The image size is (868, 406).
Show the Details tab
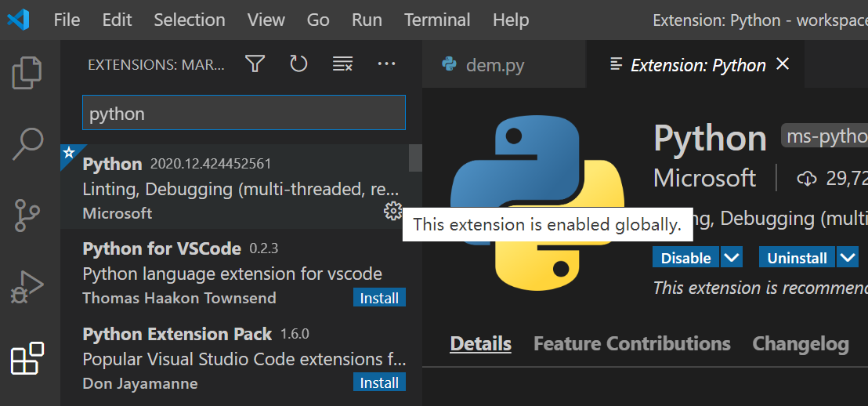coord(480,344)
